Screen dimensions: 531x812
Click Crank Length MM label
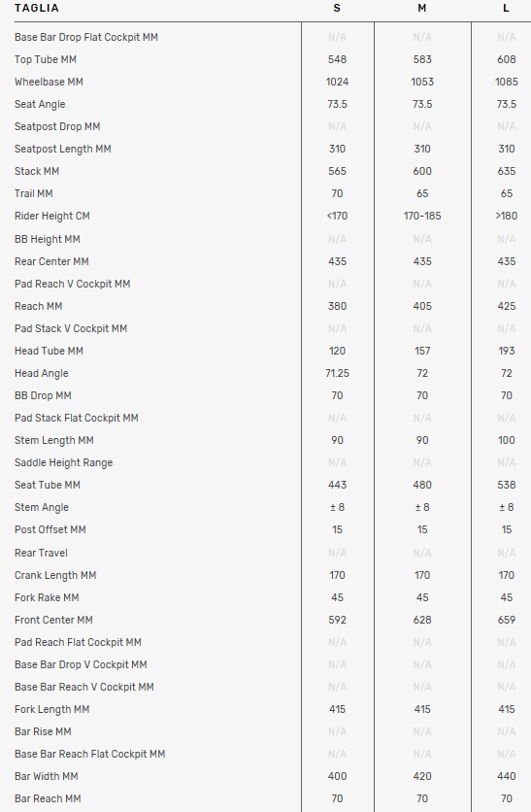click(x=55, y=575)
